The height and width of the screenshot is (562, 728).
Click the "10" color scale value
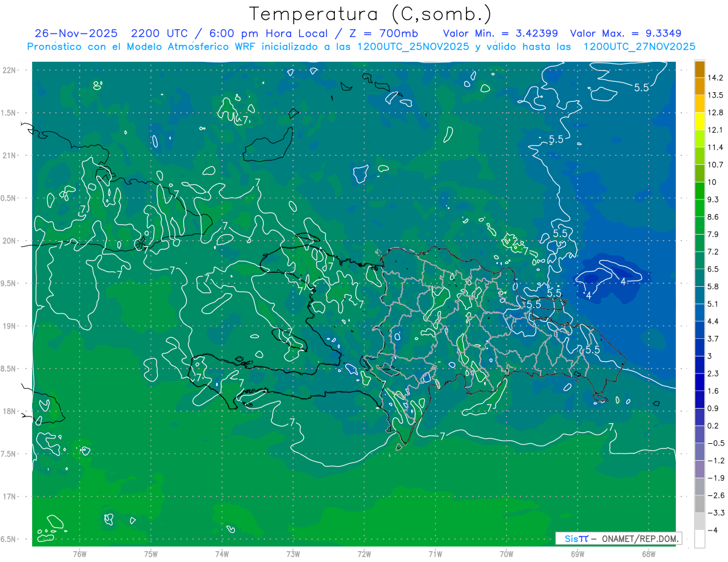712,182
